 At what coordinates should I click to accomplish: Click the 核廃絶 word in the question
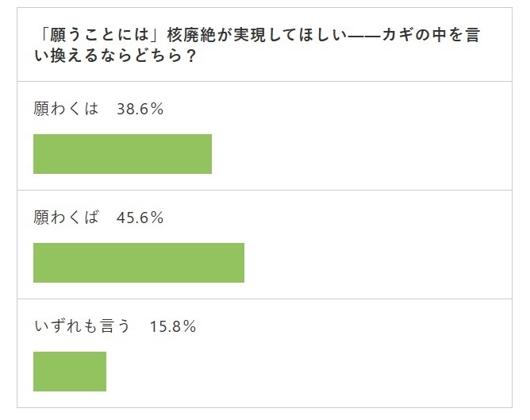click(191, 35)
